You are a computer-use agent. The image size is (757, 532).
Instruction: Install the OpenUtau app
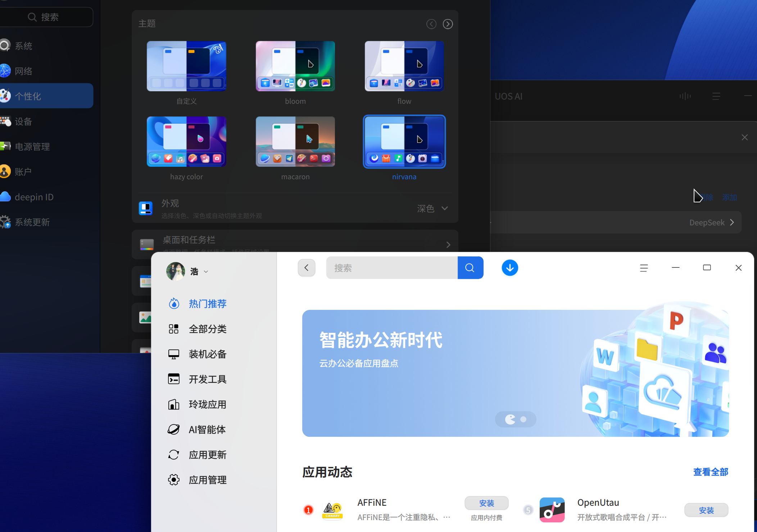[706, 510]
